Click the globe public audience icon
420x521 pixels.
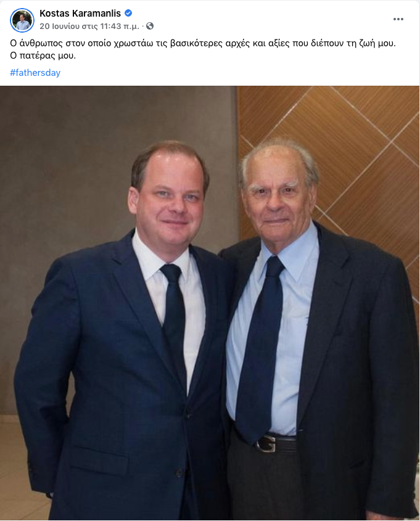[x=150, y=26]
